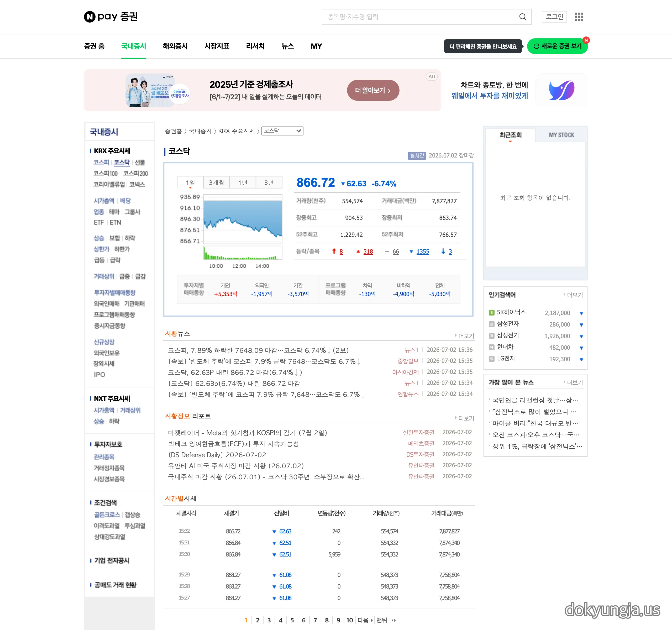
Task: Open the 국민연금 리밸런싱 첫날 news item
Action: (x=535, y=400)
